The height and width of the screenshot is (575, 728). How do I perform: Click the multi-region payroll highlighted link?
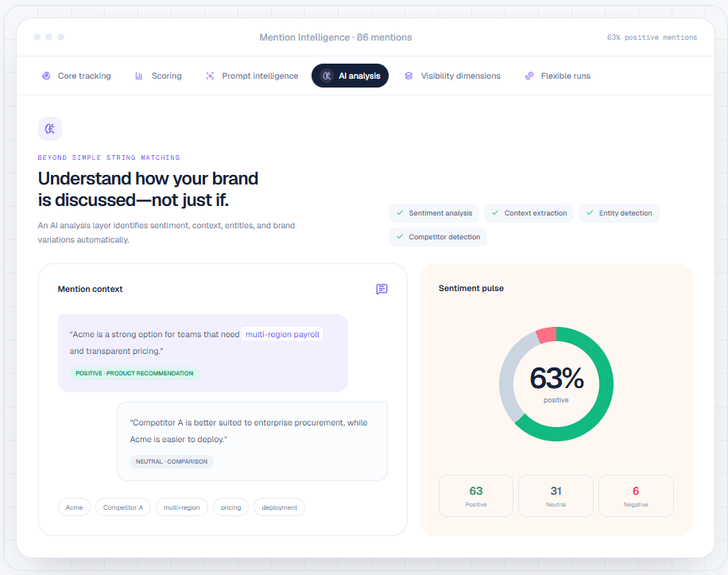[282, 334]
